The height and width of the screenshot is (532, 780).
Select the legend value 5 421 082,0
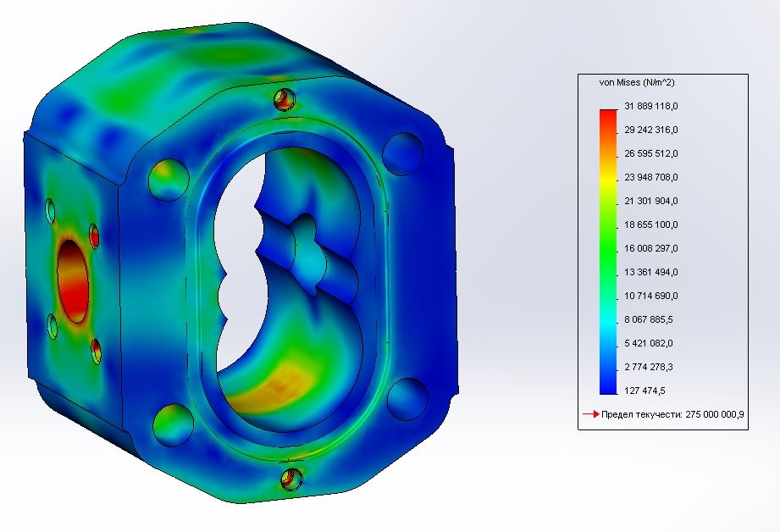[649, 343]
